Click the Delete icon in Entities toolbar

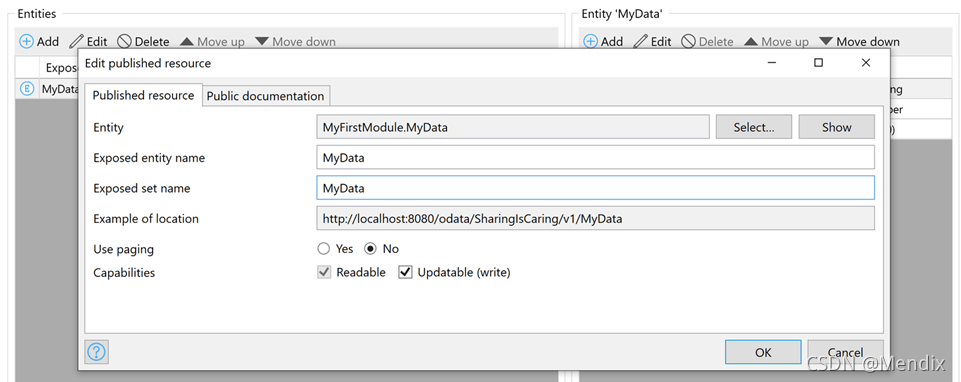tap(124, 42)
